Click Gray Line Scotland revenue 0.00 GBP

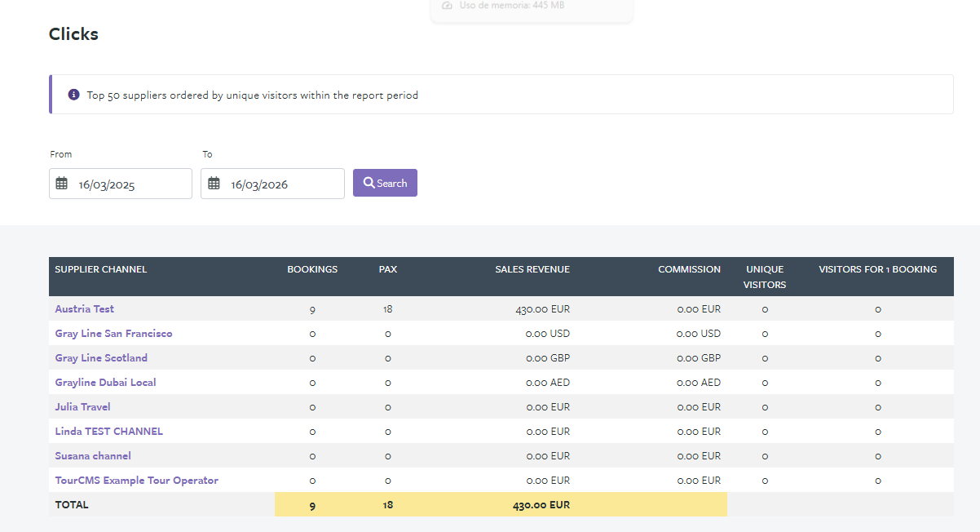click(548, 358)
